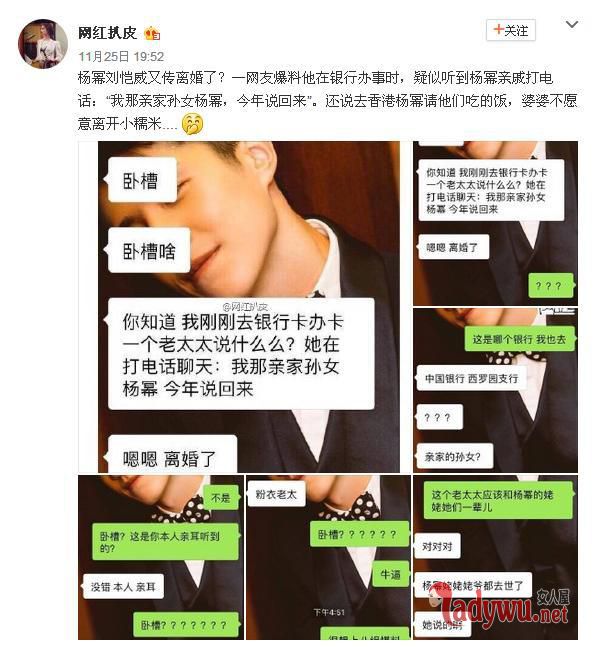Click the post timestamp 11月25日 19:52
This screenshot has height=647, width=595.
click(x=121, y=57)
